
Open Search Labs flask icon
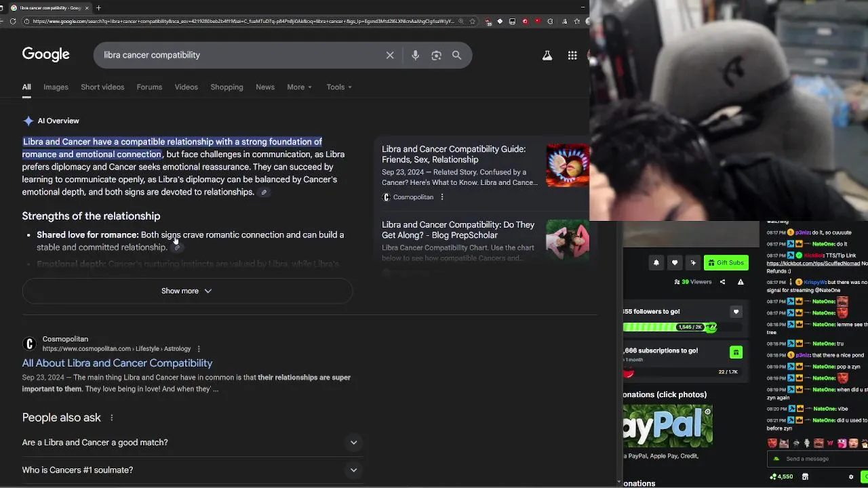547,56
